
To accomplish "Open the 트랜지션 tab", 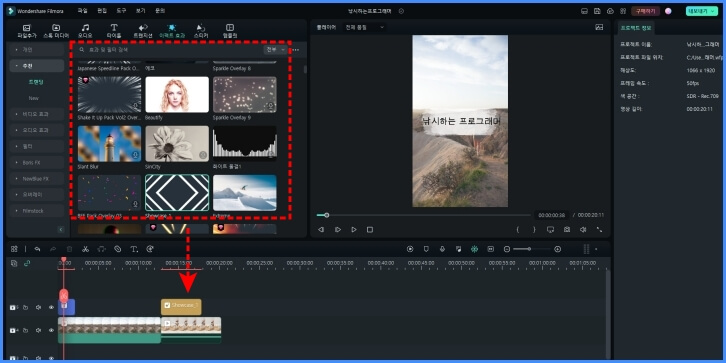I will (143, 31).
